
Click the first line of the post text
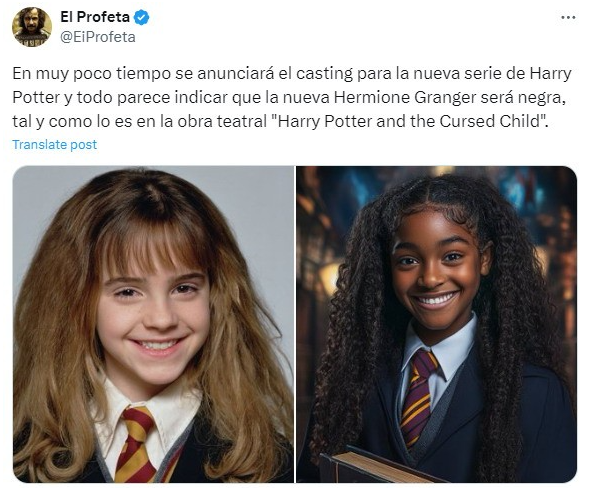[292, 73]
